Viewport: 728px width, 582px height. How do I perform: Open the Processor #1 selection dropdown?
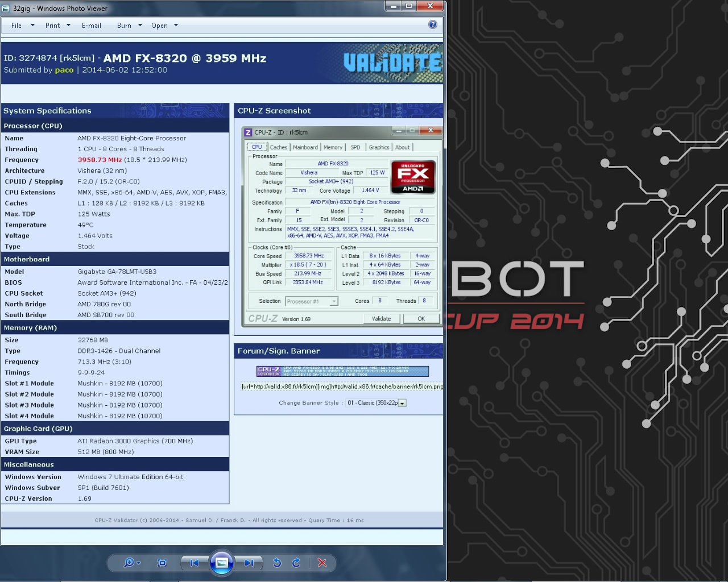point(312,301)
